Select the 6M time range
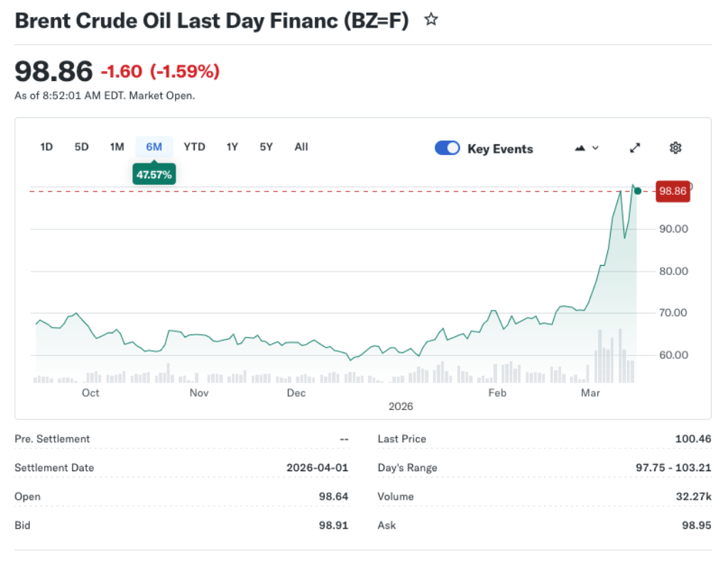 click(x=154, y=147)
